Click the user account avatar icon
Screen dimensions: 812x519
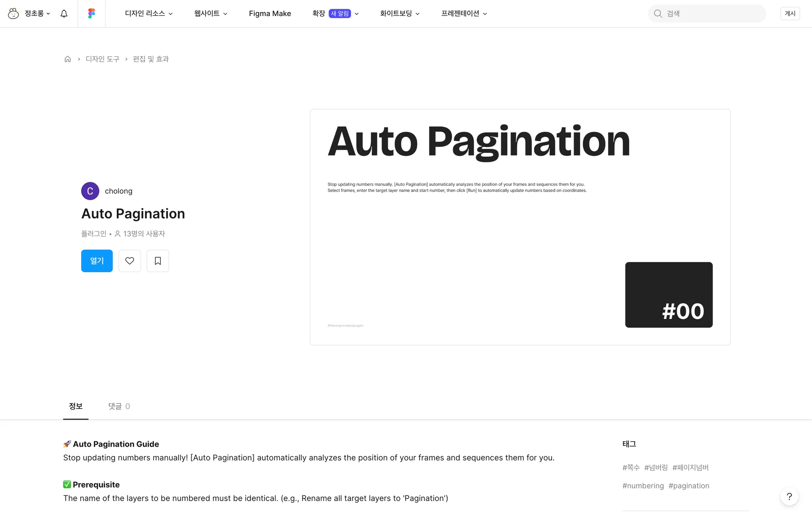coord(14,14)
